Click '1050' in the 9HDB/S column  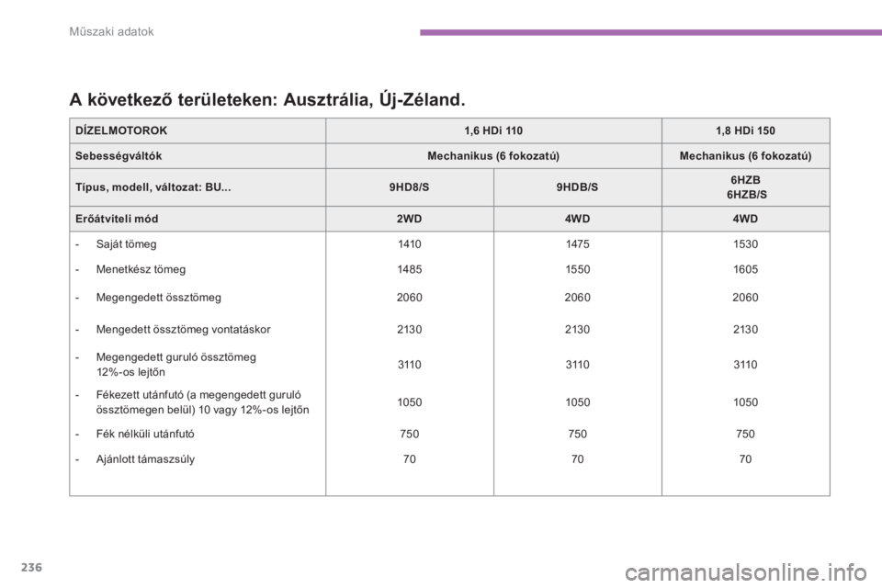[578, 402]
